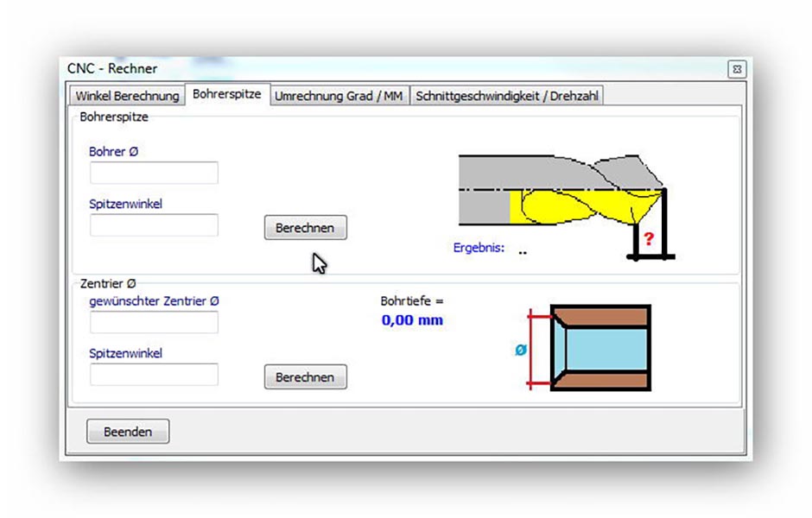Click the gewünschter Zentrier Ø input field

click(x=154, y=323)
